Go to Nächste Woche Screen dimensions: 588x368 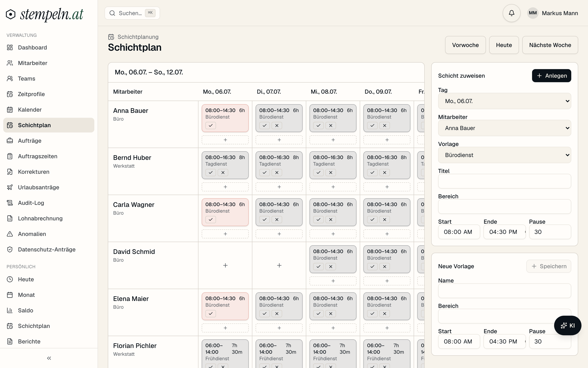[x=550, y=45]
